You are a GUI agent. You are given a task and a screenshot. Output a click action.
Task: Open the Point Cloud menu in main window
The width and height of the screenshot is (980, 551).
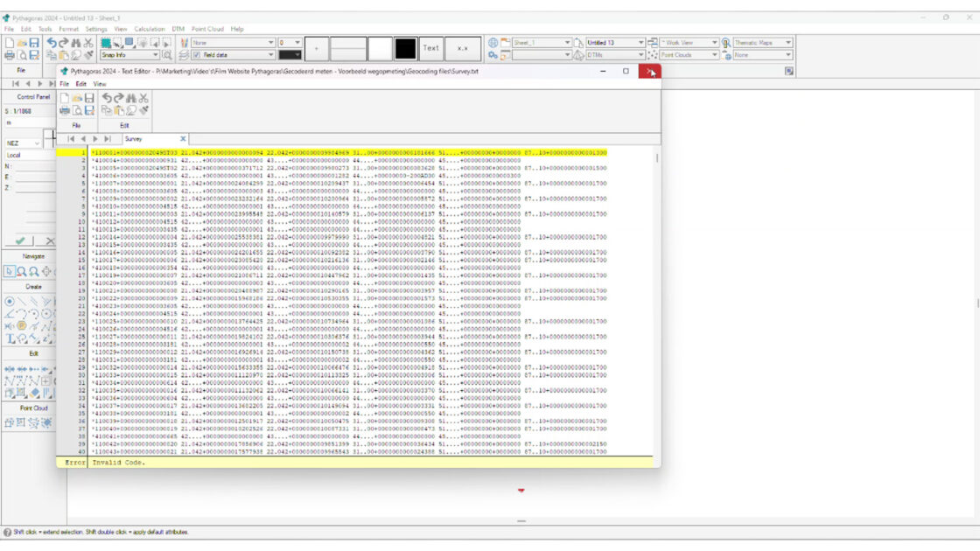(x=207, y=29)
